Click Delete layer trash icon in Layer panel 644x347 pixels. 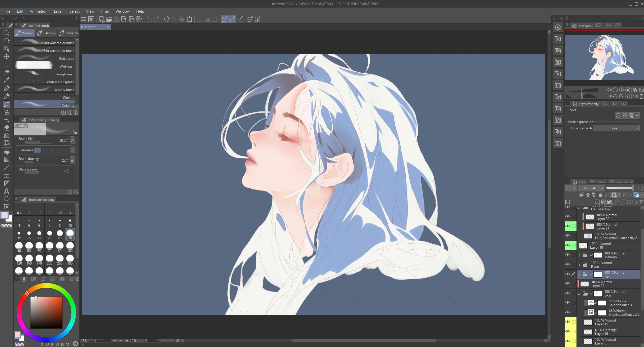tap(641, 202)
